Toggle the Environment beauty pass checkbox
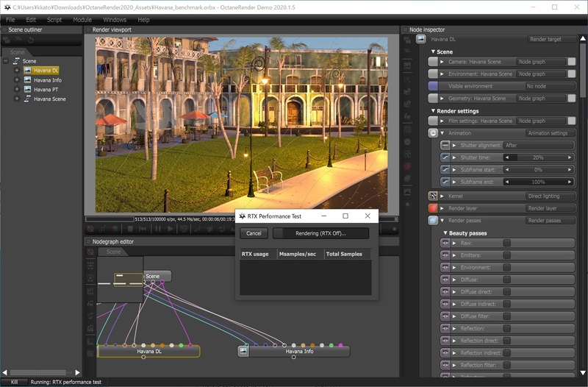The width and height of the screenshot is (588, 387). [507, 268]
